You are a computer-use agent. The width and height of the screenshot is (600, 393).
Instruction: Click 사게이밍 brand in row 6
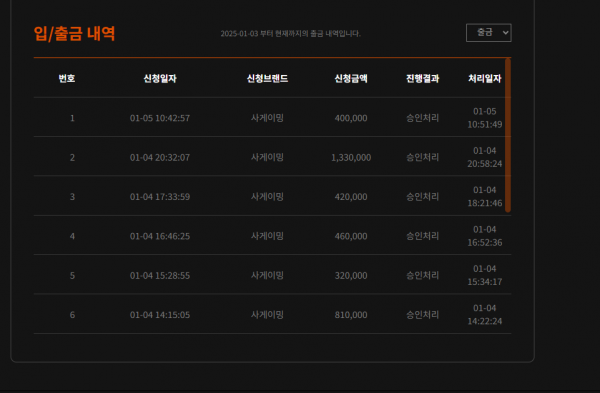pyautogui.click(x=267, y=315)
